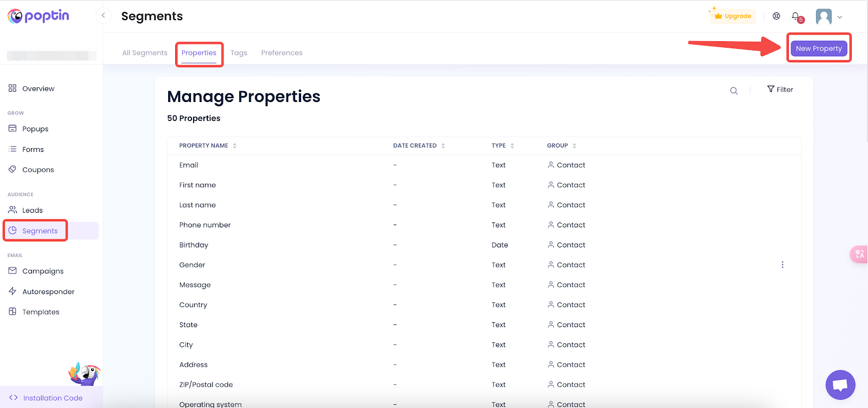This screenshot has height=408, width=868.
Task: Click the Upgrade button
Action: (733, 16)
